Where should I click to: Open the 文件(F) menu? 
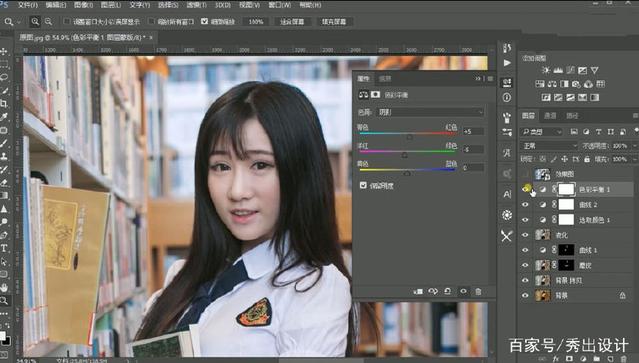(x=28, y=5)
